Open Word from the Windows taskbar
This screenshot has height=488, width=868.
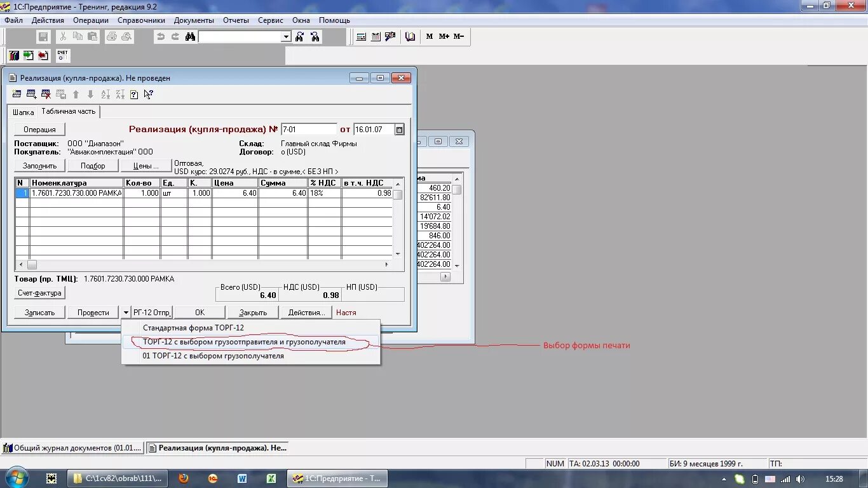point(242,478)
